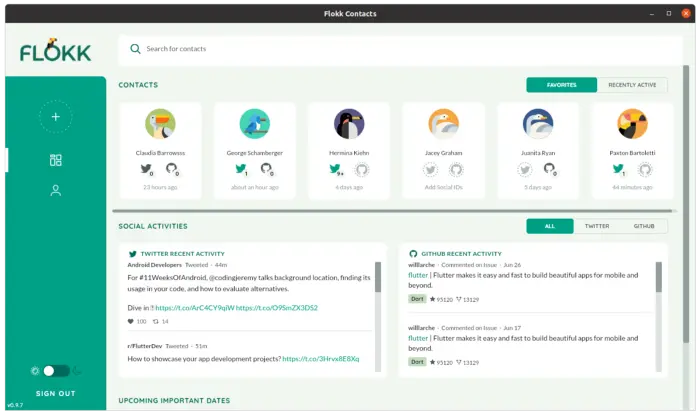Click the Search for contacts field
This screenshot has width=700, height=415.
pos(400,49)
